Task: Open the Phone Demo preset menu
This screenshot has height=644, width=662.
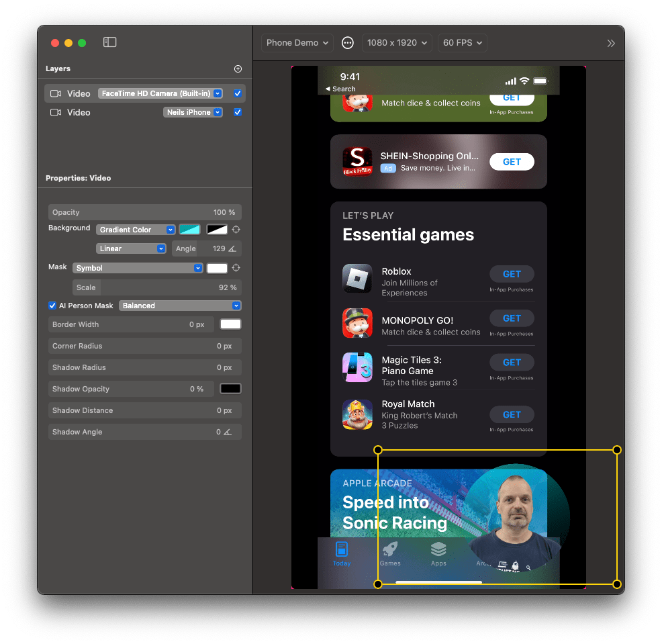Action: pyautogui.click(x=297, y=43)
